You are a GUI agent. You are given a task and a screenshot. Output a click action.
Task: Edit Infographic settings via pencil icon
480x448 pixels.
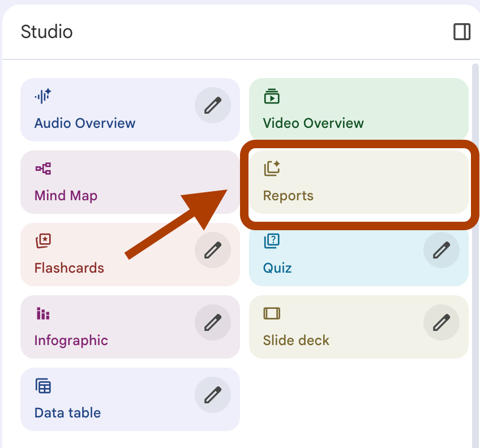click(212, 322)
